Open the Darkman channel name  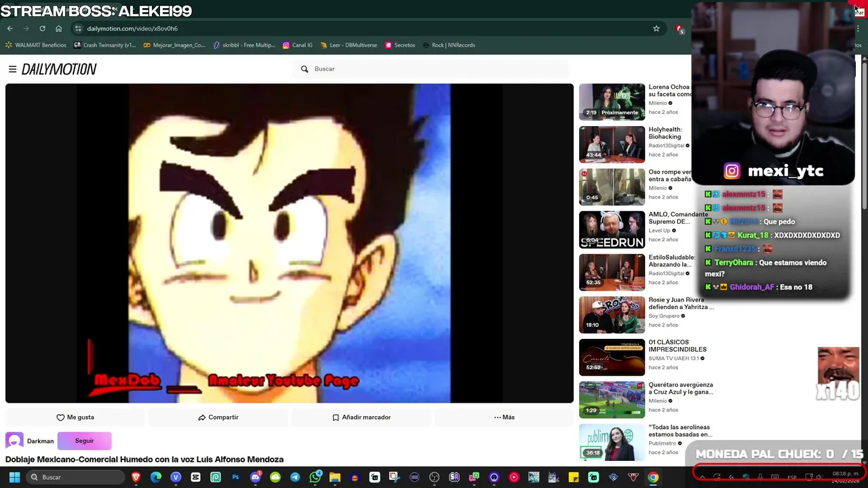coord(40,441)
